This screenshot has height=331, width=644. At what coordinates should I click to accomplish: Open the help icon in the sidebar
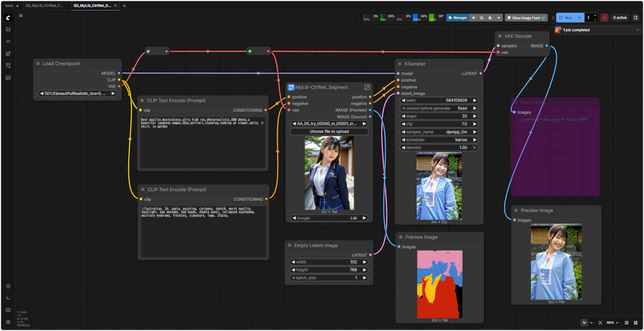pos(8,286)
